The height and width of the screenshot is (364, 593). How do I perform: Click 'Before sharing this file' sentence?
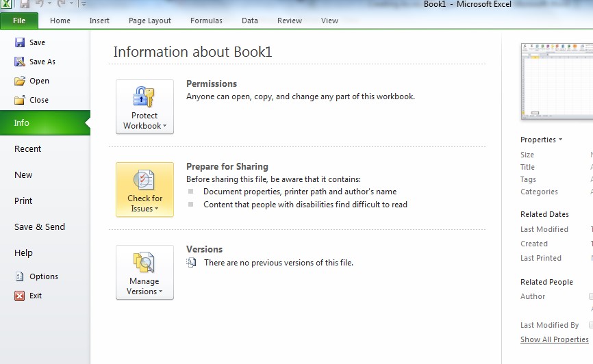coord(273,179)
